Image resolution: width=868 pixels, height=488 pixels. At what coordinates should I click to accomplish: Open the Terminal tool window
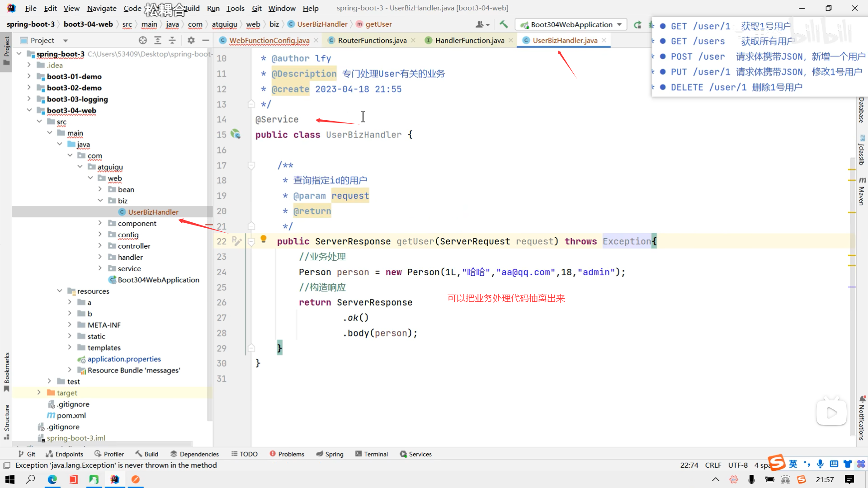372,454
